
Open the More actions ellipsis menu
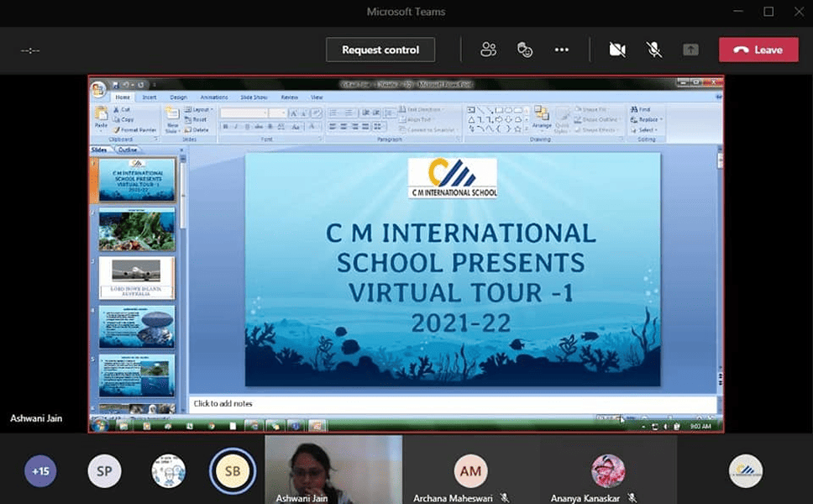[x=562, y=50]
